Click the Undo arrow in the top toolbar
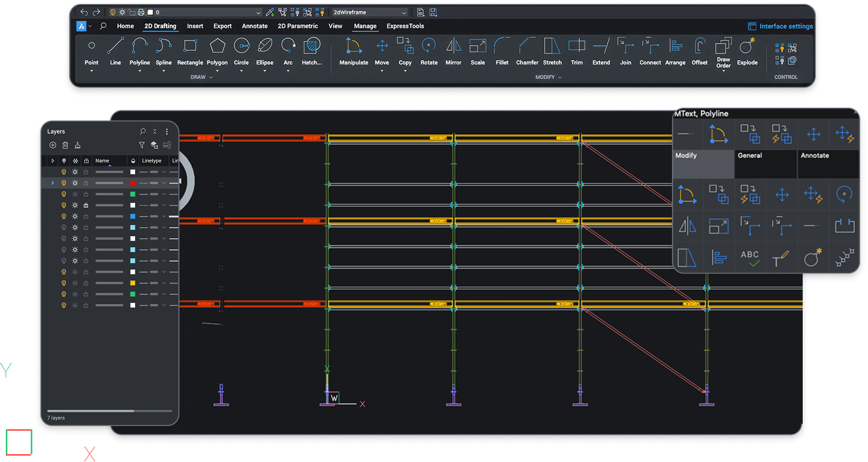Viewport: 868px width, 462px height. 84,12
